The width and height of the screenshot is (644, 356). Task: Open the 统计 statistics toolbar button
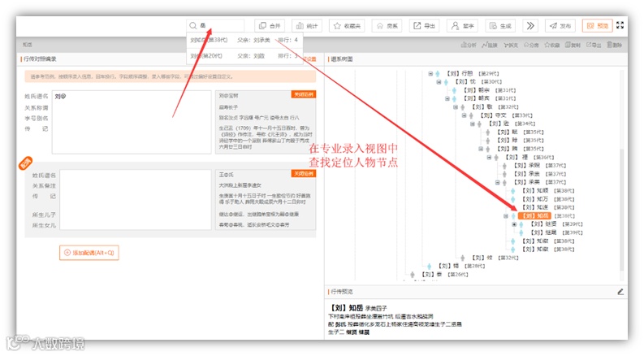pos(307,25)
